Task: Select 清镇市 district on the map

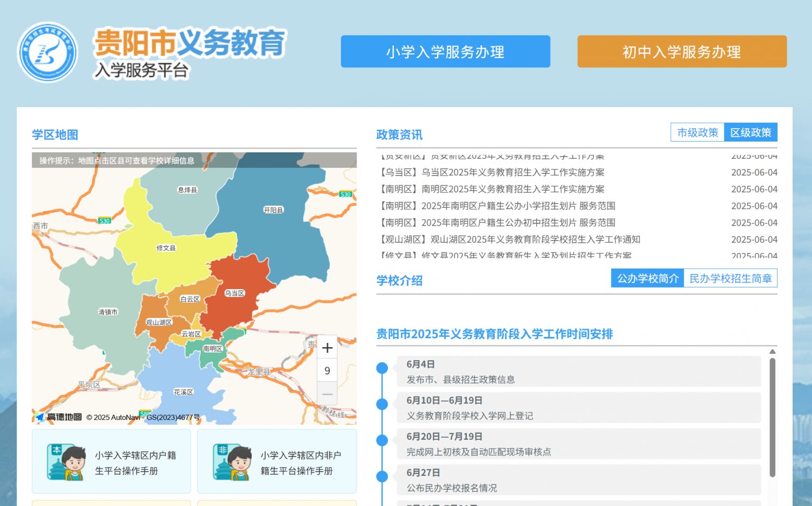Action: pos(108,312)
